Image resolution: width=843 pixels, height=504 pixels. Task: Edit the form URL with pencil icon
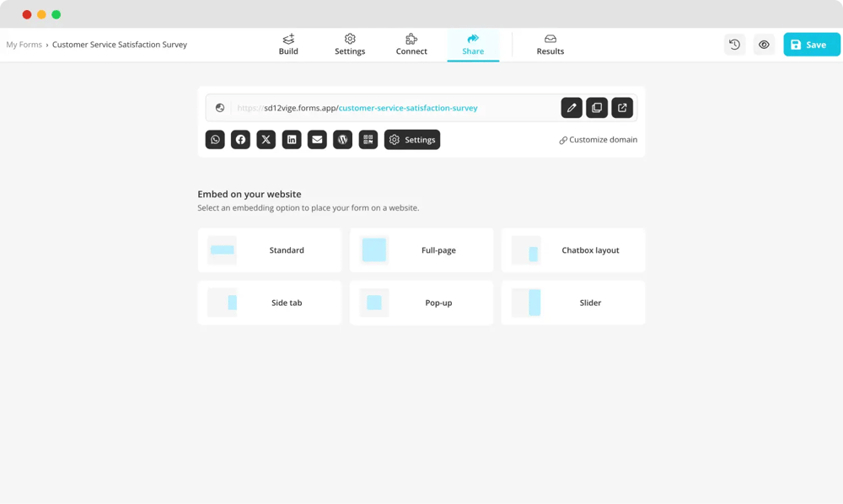572,108
